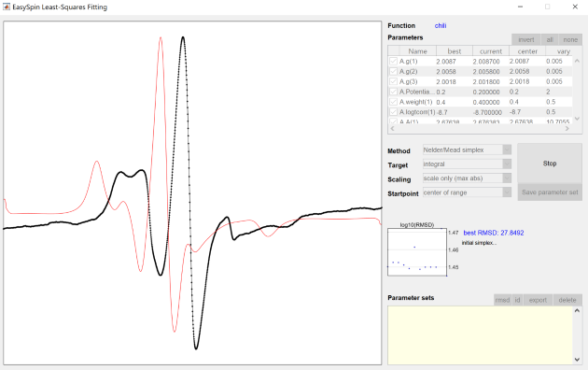Select the current value -8.700000

(487, 112)
